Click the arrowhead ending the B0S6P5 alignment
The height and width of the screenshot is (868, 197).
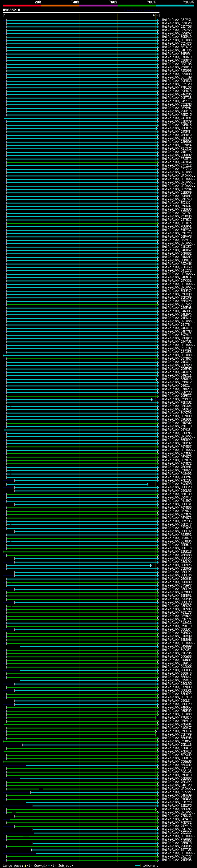[147, 484]
